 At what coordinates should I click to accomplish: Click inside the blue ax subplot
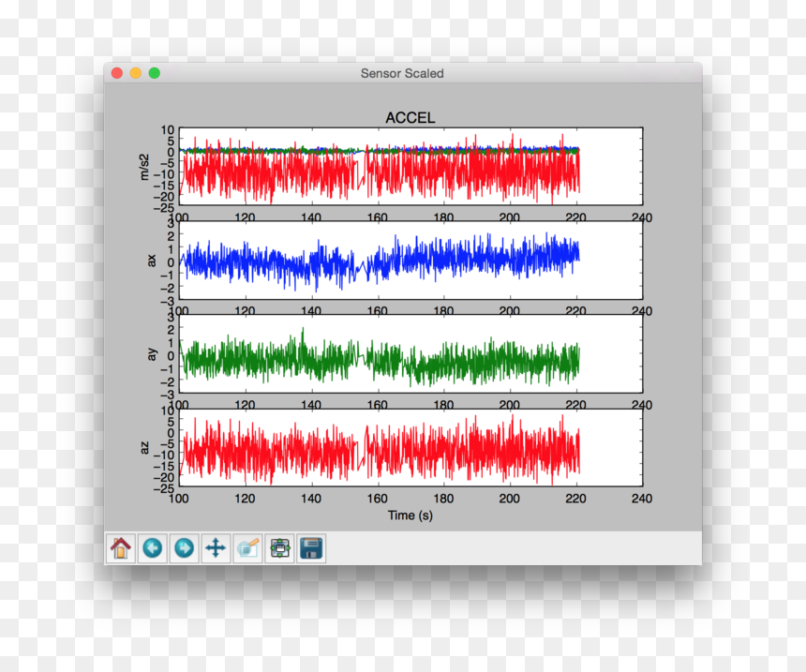[x=410, y=261]
